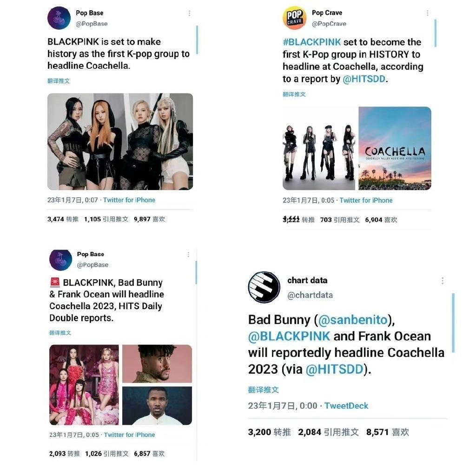Click the lower Pop Base cherry avatar
This screenshot has width=476, height=476.
(x=61, y=260)
